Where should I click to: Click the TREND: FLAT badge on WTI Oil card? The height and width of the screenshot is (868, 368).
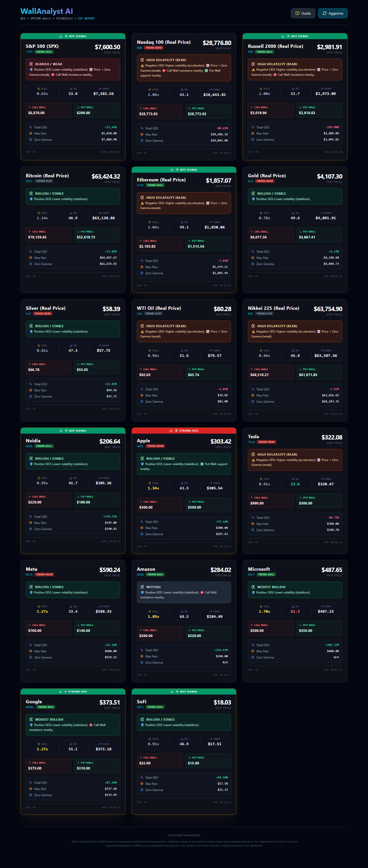pyautogui.click(x=153, y=314)
